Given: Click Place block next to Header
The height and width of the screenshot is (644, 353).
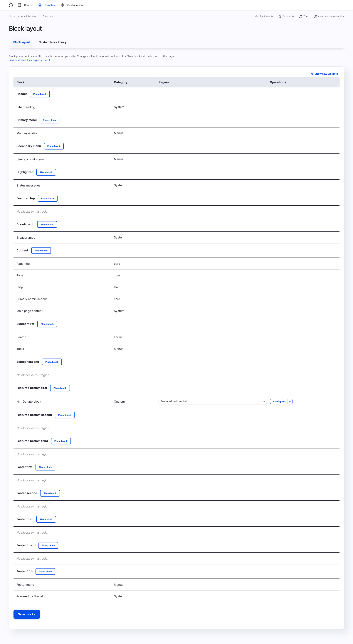Looking at the screenshot, I should pos(40,94).
